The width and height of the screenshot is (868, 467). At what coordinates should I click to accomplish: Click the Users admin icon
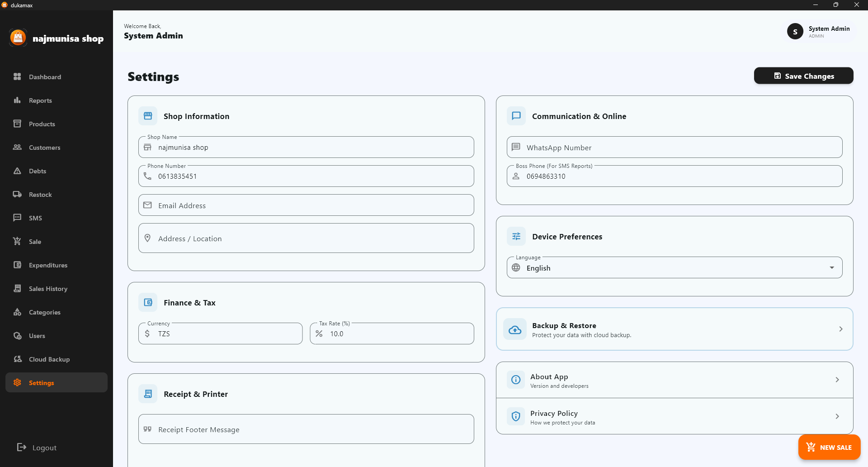(x=17, y=335)
